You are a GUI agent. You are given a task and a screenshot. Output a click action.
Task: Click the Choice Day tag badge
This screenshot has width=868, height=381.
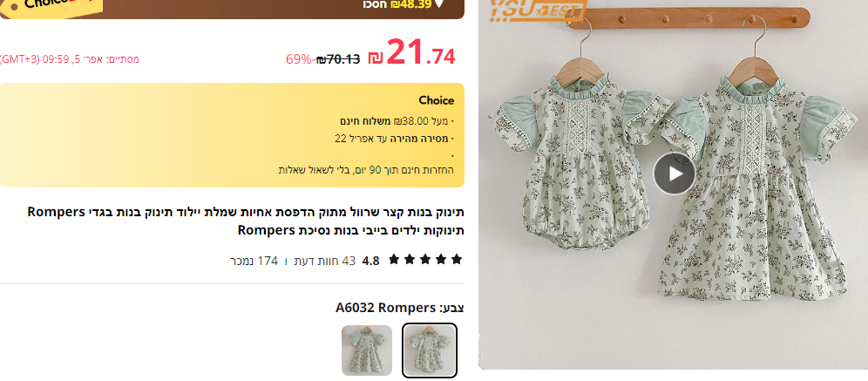(51, 5)
